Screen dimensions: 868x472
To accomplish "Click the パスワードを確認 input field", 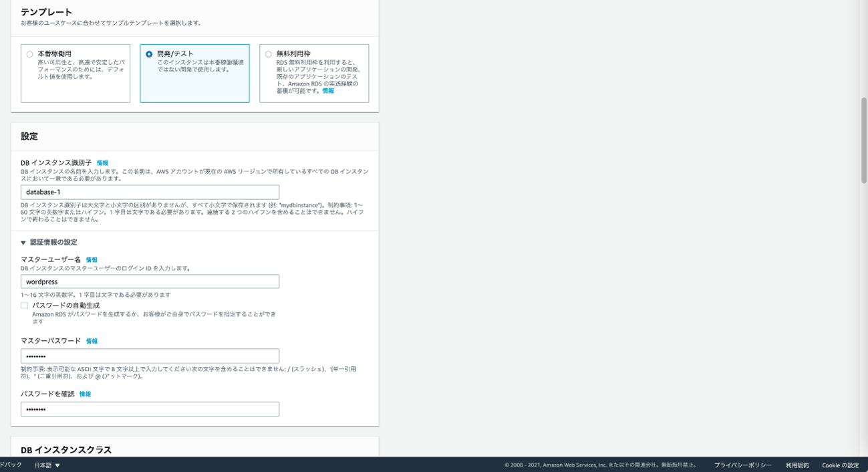I will (150, 409).
